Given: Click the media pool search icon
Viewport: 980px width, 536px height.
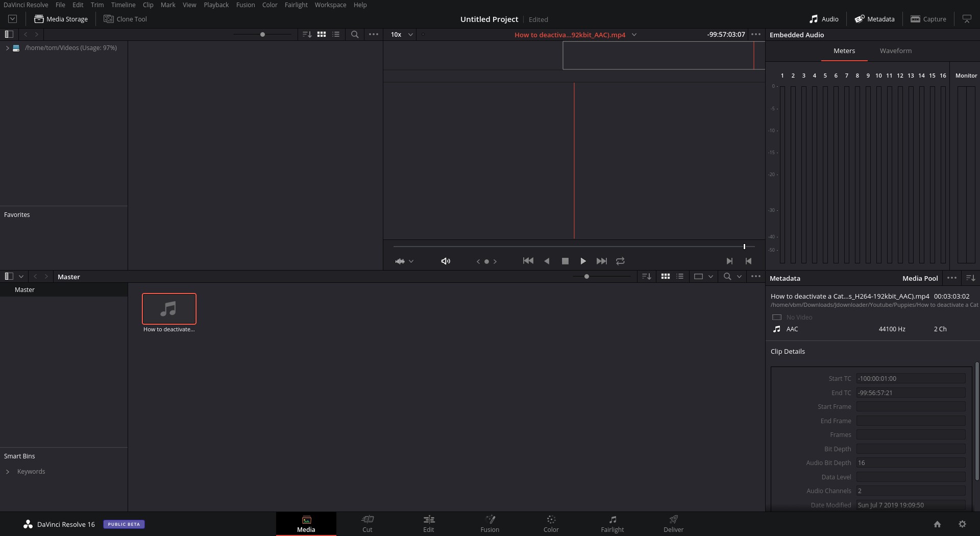Looking at the screenshot, I should (x=727, y=276).
